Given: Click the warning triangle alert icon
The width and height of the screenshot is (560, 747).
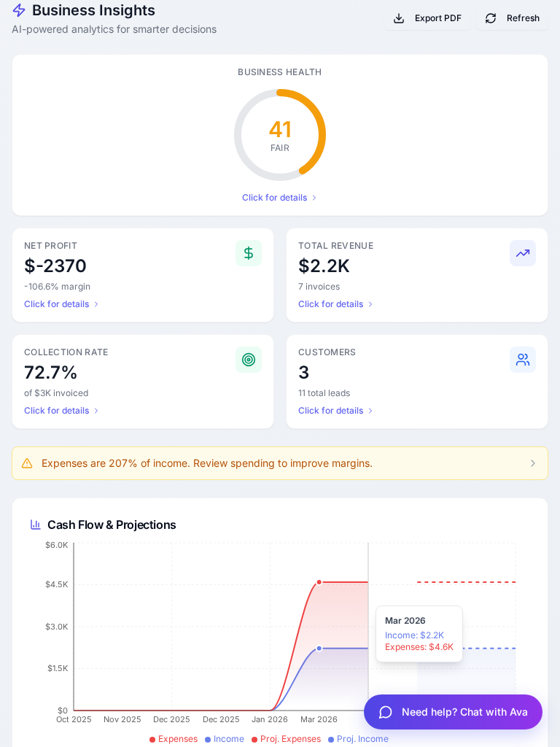Looking at the screenshot, I should tap(27, 463).
